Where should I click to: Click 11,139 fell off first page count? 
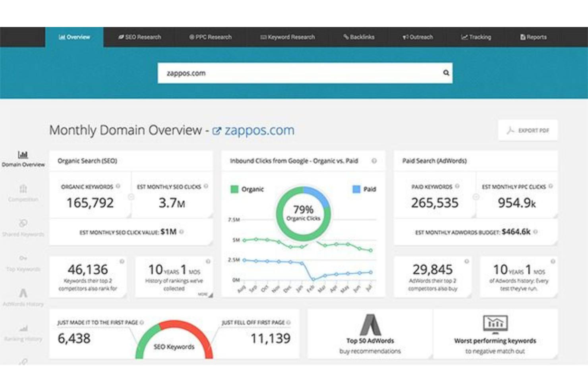[270, 338]
